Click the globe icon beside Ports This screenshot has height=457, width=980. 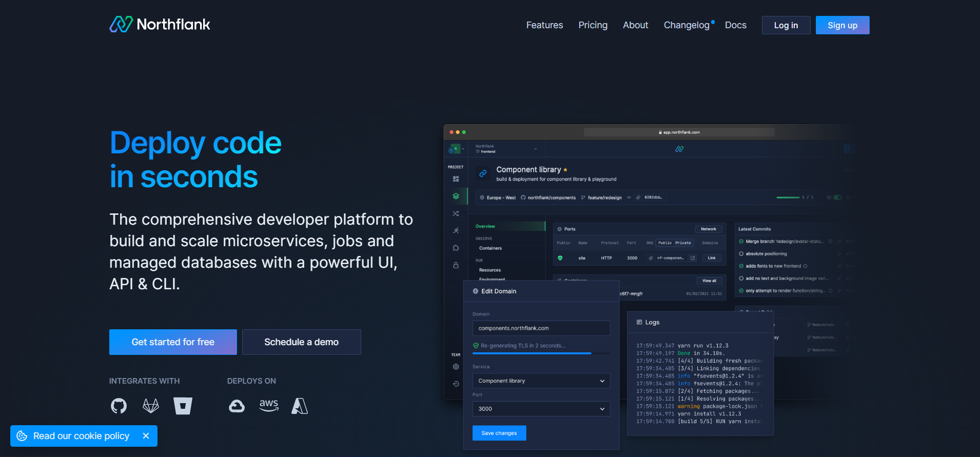(x=560, y=229)
